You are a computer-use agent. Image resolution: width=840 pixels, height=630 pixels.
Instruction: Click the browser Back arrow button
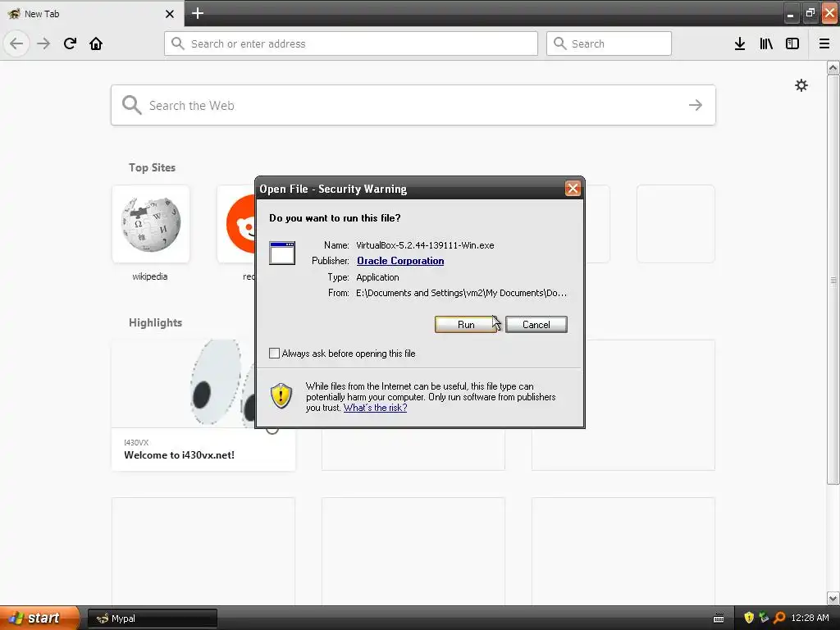[x=16, y=43]
